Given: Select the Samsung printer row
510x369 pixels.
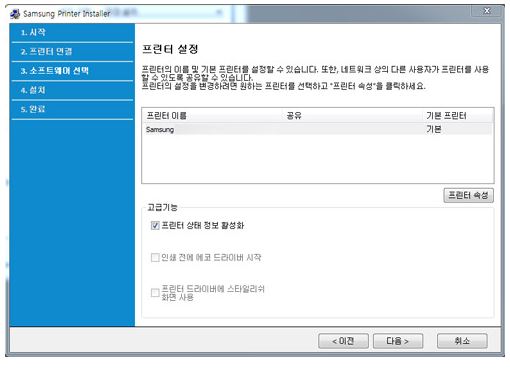Looking at the screenshot, I should 318,129.
